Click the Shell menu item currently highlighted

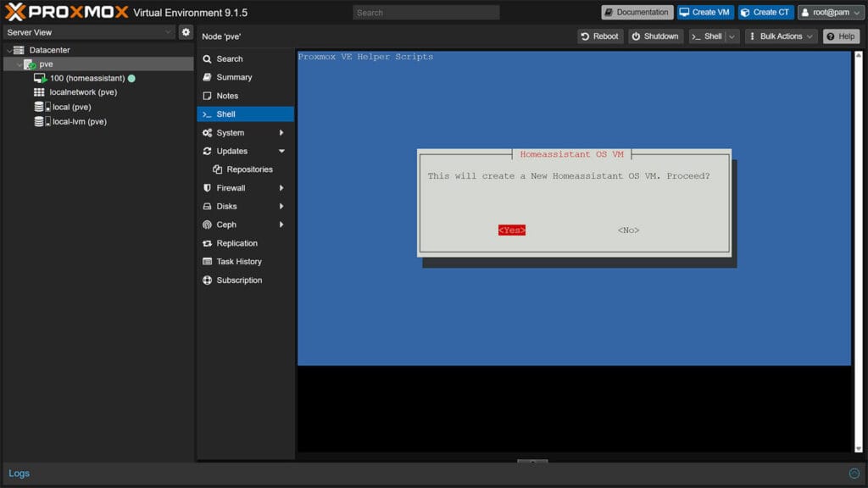pos(227,114)
